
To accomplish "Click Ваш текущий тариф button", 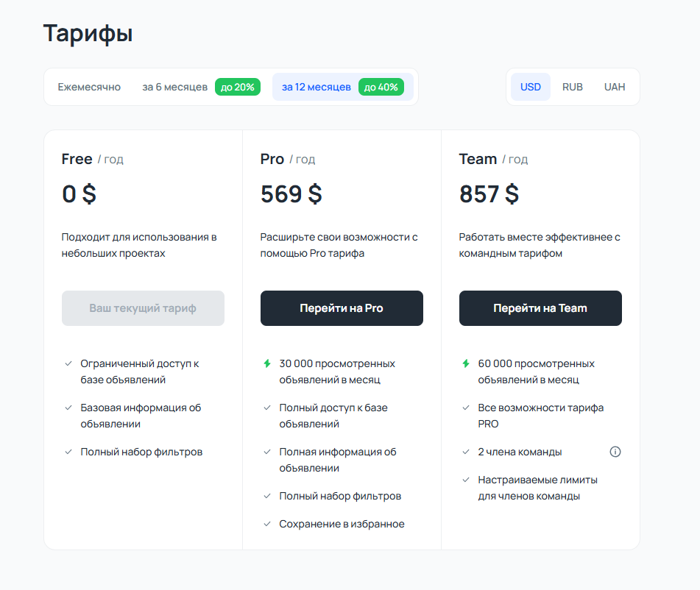I will point(143,308).
